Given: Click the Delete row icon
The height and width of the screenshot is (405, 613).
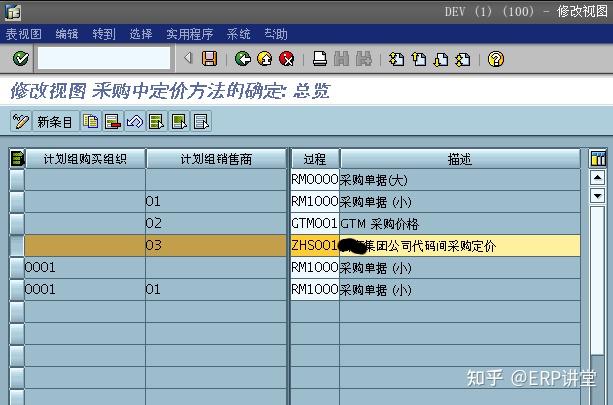Looking at the screenshot, I should 113,122.
